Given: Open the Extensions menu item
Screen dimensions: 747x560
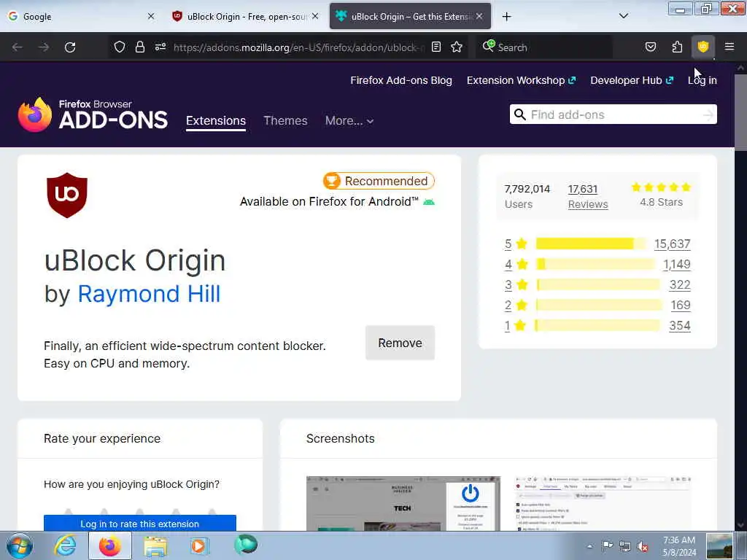Looking at the screenshot, I should [216, 120].
